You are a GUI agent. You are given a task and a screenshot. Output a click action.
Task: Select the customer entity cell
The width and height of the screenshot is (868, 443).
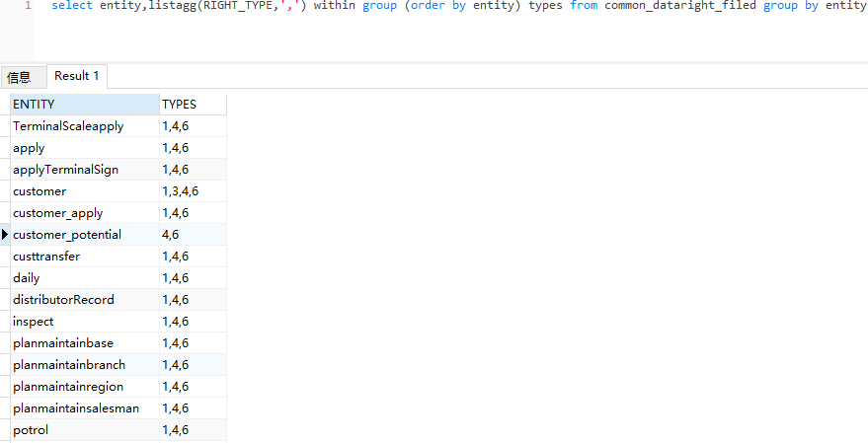[x=85, y=191]
